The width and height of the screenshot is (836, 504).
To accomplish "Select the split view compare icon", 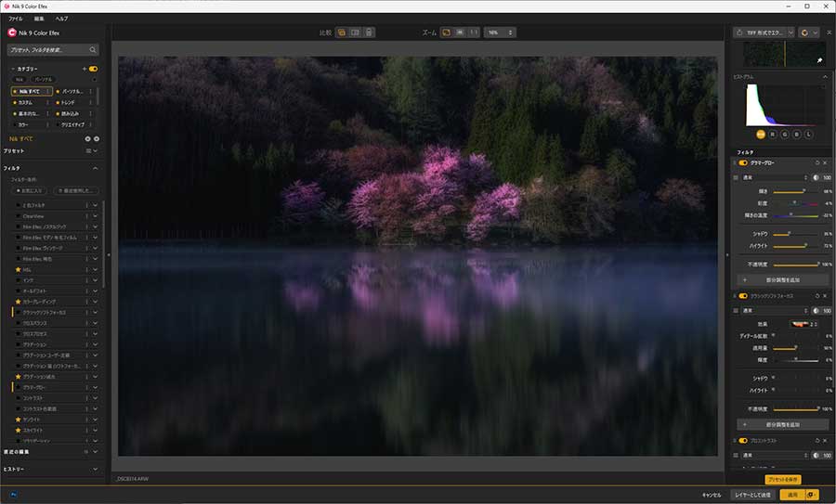I will 356,32.
